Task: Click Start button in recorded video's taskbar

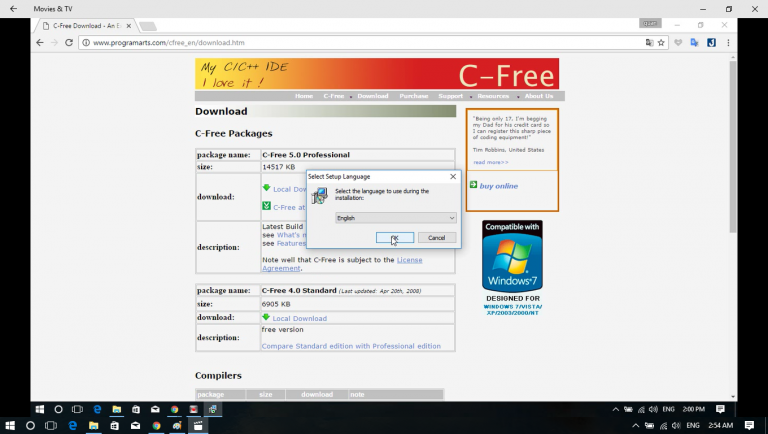Action: tap(40, 409)
